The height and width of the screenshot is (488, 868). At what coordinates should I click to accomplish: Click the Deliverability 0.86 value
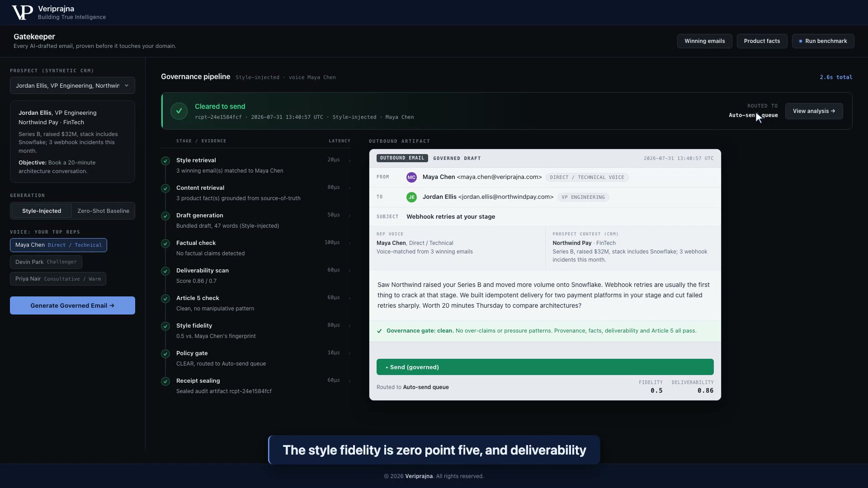pyautogui.click(x=705, y=391)
